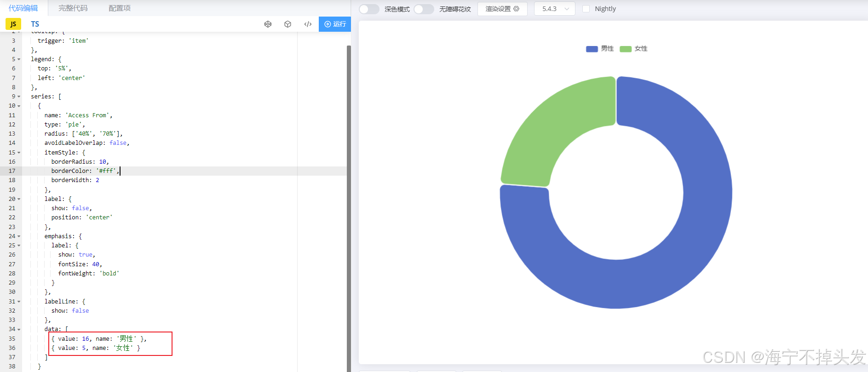Screen dimensions: 868x372
Task: Click avoidLabelOverlap: false line
Action: 87,143
